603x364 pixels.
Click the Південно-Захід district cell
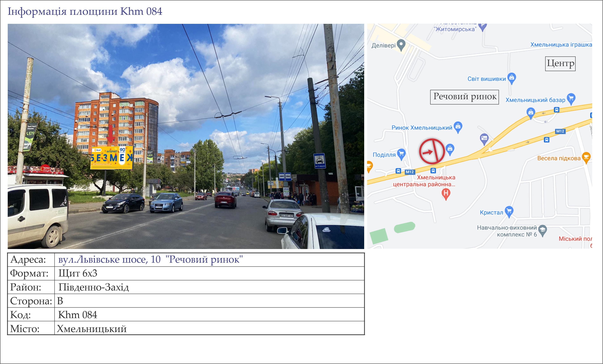coord(209,287)
